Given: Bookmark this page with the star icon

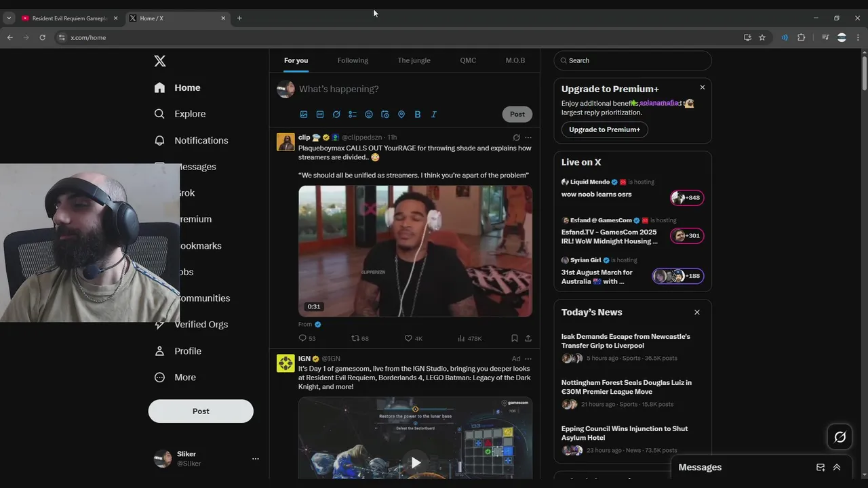Looking at the screenshot, I should [x=762, y=37].
